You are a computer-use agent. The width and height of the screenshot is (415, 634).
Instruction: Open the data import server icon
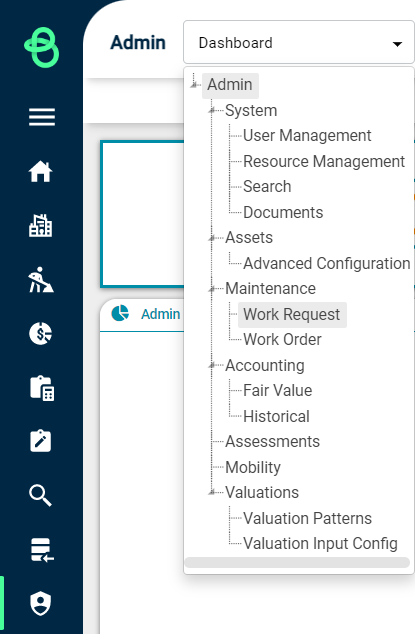[x=42, y=550]
